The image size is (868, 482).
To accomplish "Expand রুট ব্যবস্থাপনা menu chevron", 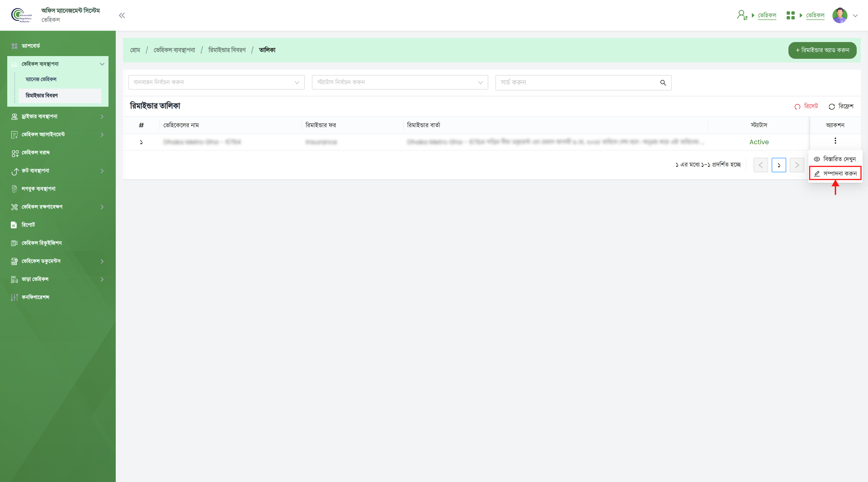I will (102, 171).
